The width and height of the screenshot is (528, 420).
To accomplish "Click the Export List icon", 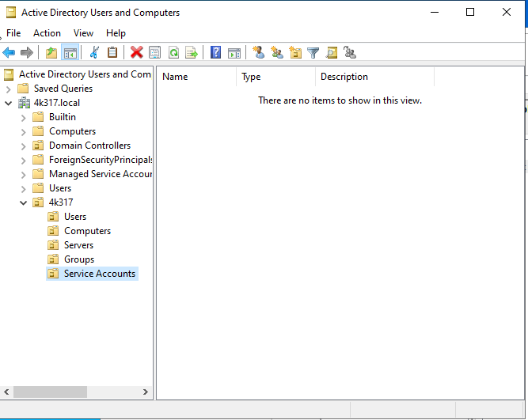I will 191,53.
